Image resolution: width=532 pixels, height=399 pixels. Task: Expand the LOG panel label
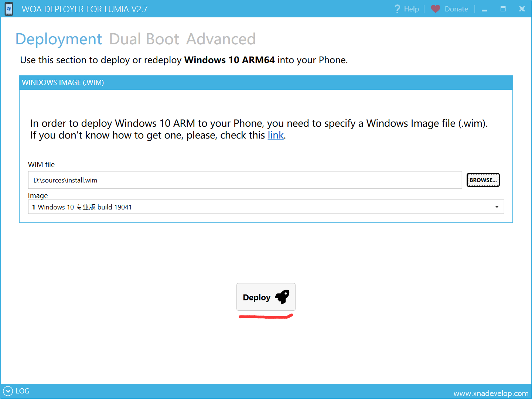coord(23,391)
